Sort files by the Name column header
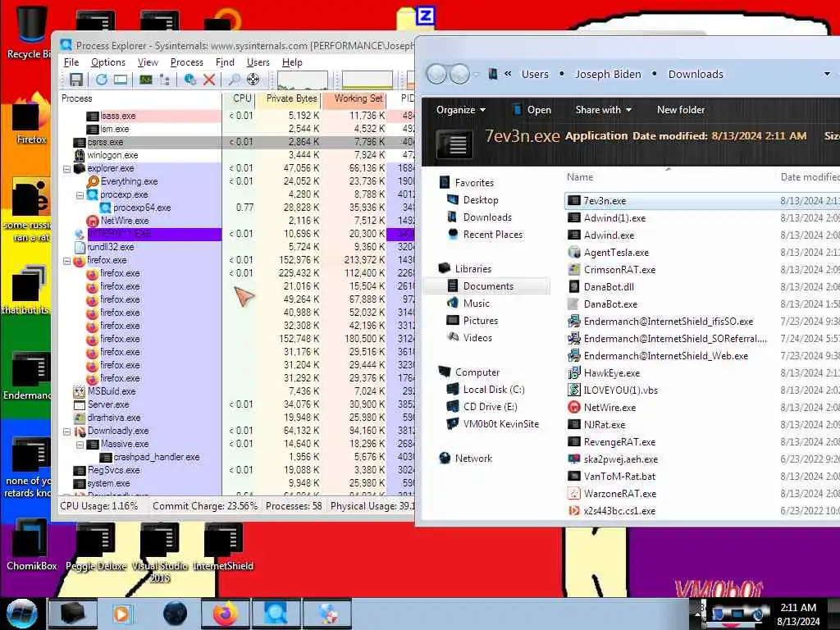 pyautogui.click(x=580, y=177)
